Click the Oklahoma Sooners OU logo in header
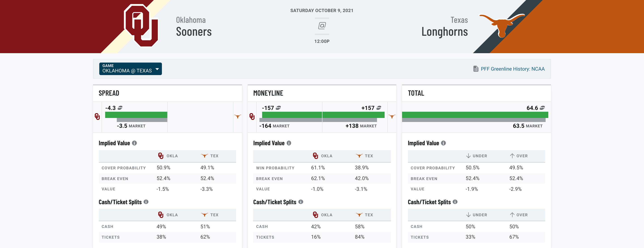Image resolution: width=644 pixels, height=248 pixels. click(x=141, y=25)
